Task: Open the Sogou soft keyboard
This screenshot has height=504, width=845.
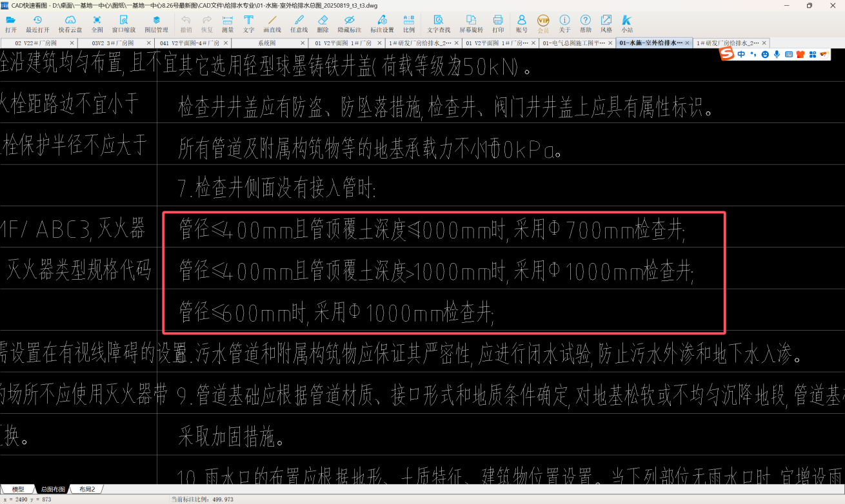Action: pos(789,55)
